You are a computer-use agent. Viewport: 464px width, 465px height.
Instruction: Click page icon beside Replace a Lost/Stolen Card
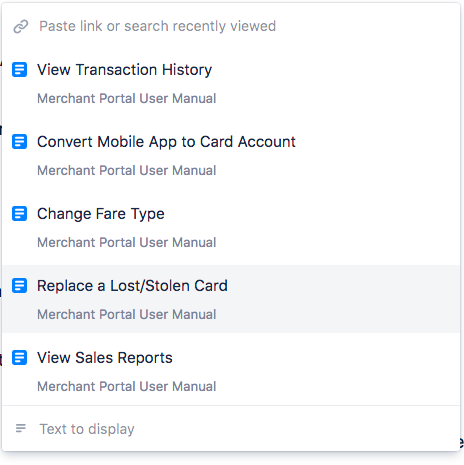[19, 286]
